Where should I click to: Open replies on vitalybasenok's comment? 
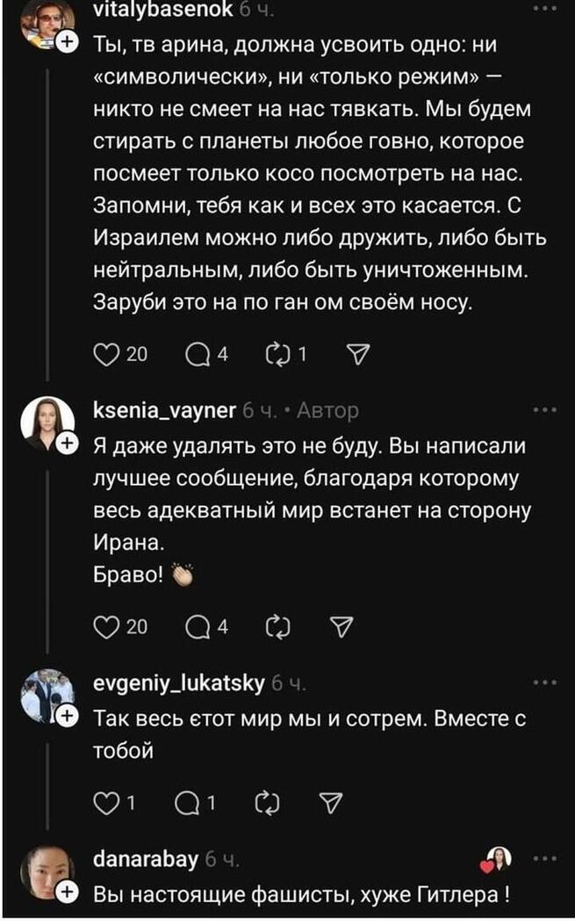tap(198, 354)
